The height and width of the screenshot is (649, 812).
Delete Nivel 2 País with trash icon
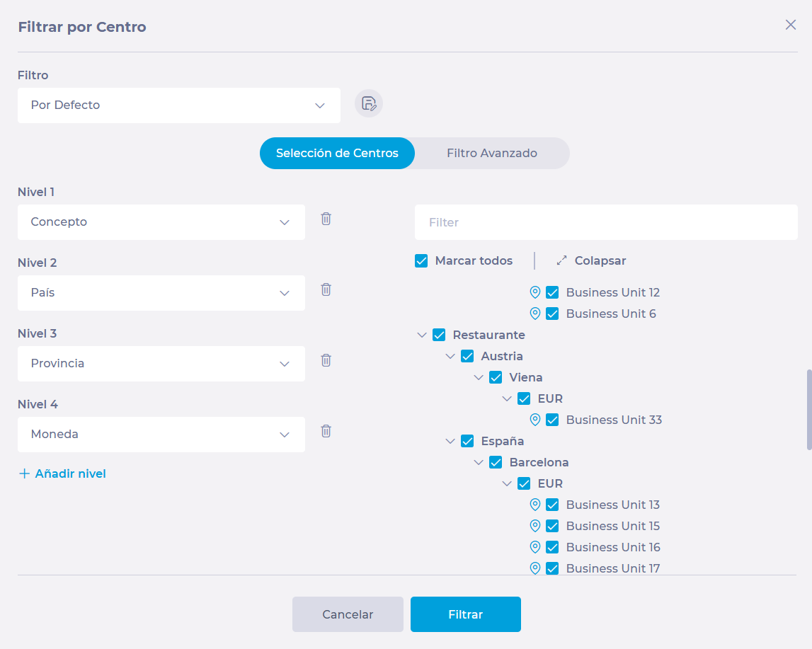(326, 290)
